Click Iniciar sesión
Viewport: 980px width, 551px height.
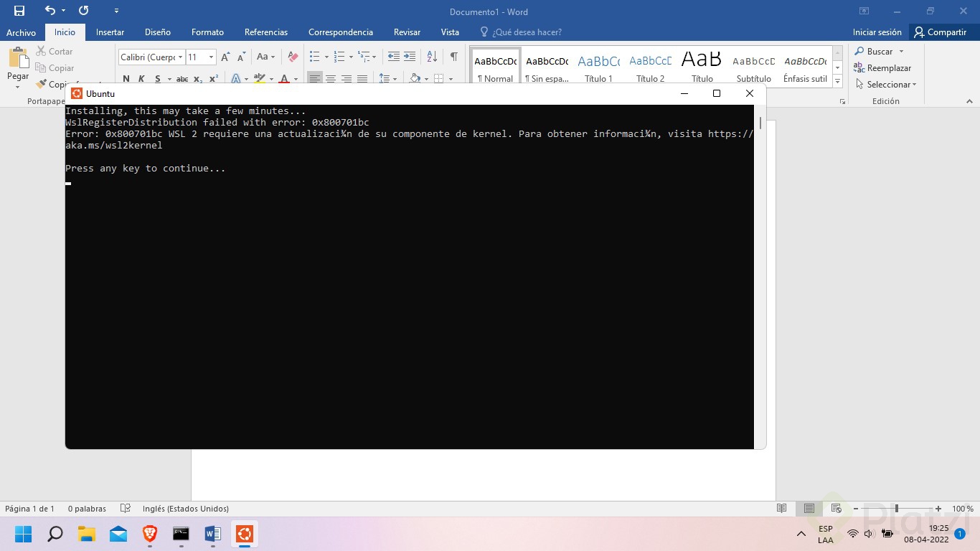click(x=877, y=32)
